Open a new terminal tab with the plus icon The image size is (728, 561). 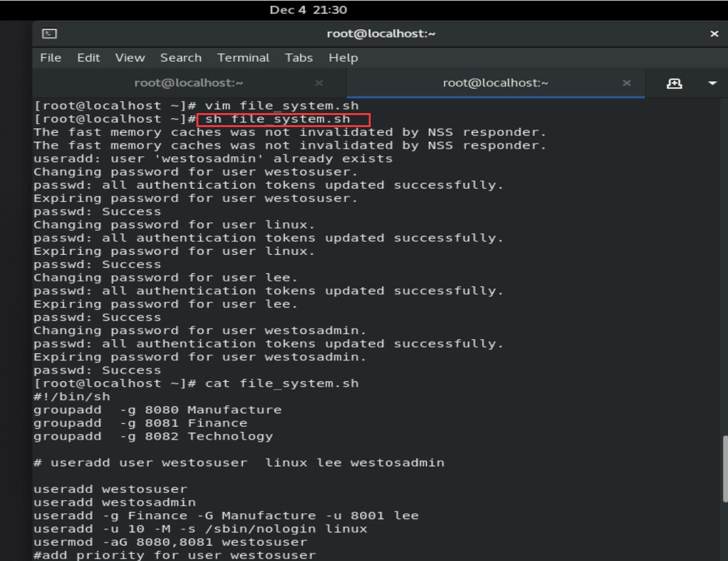674,83
